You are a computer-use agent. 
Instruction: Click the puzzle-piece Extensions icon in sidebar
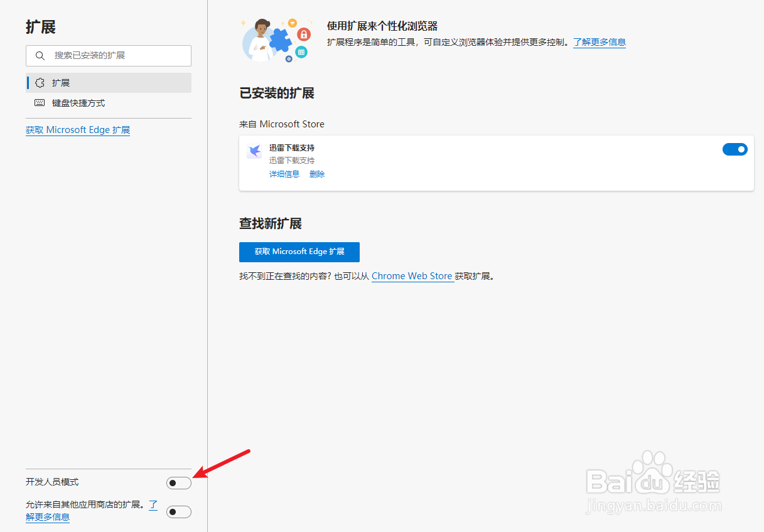coord(40,83)
